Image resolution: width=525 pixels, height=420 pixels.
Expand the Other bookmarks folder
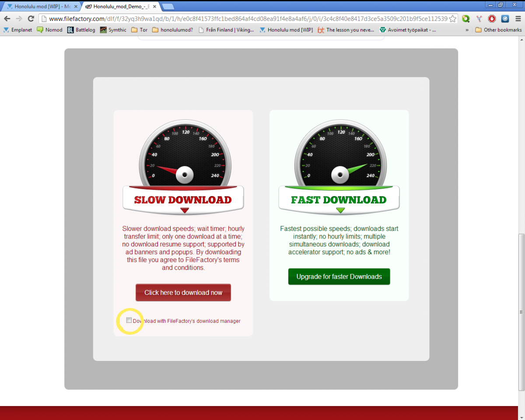498,30
